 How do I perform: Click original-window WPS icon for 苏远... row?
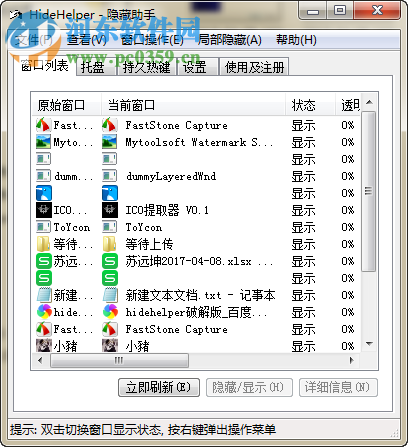click(x=44, y=261)
